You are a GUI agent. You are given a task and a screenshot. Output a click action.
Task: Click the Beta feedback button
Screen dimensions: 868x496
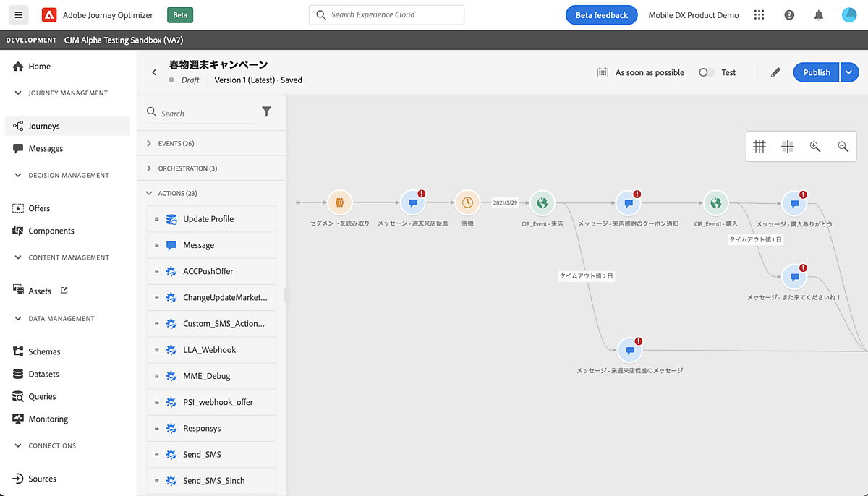[601, 15]
